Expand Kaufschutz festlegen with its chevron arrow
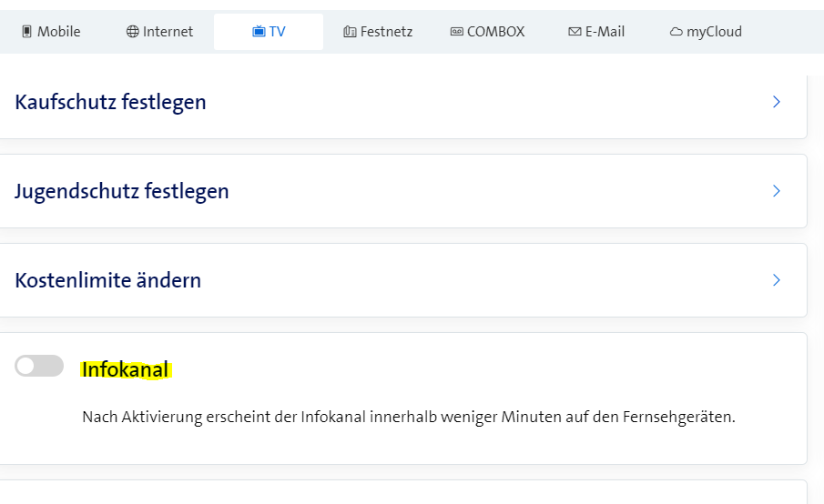 777,102
